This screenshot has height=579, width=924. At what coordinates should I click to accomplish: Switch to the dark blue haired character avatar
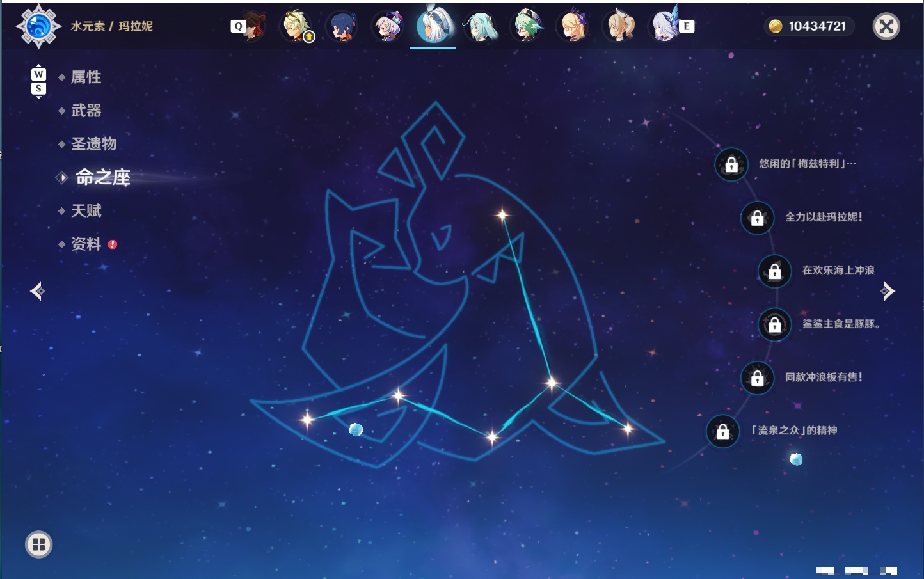pyautogui.click(x=342, y=26)
